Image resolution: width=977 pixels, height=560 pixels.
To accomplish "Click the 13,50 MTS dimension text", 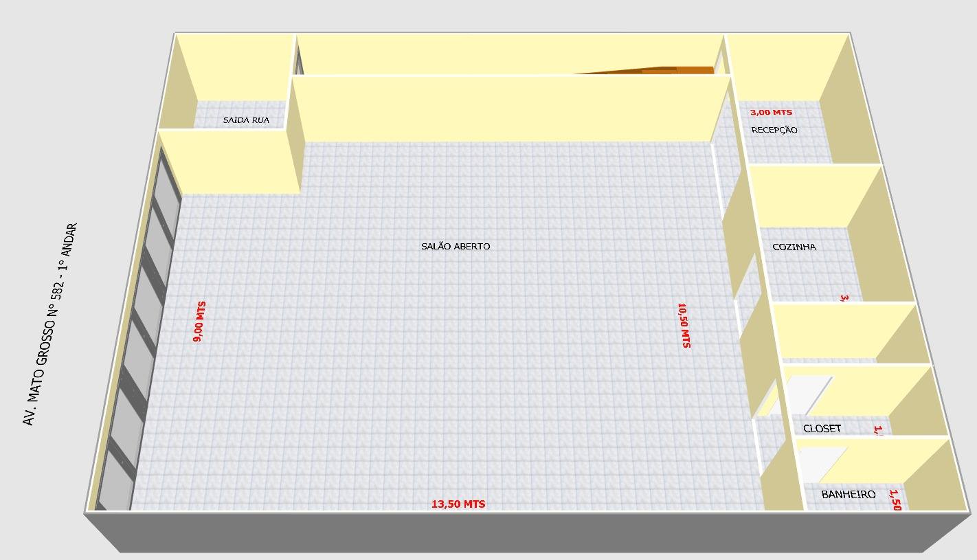I will coord(458,504).
